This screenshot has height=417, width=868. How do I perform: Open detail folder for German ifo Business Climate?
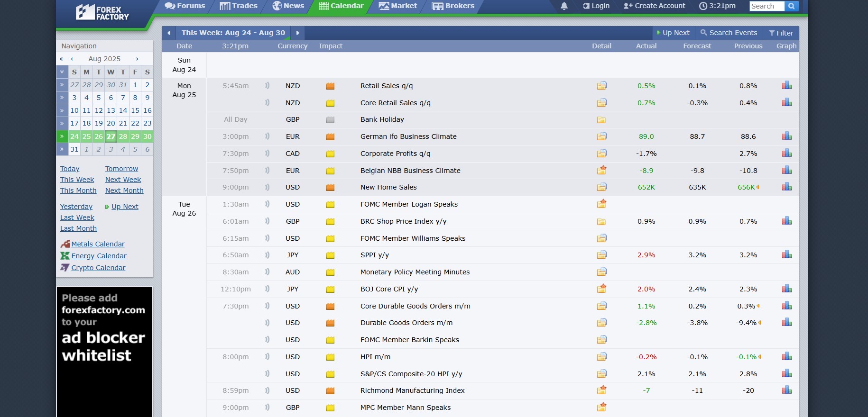pos(601,136)
